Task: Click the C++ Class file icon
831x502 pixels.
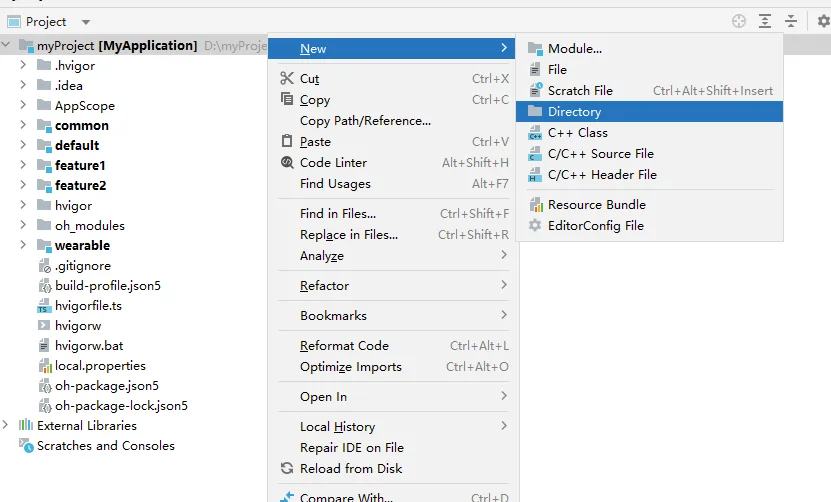Action: point(535,133)
